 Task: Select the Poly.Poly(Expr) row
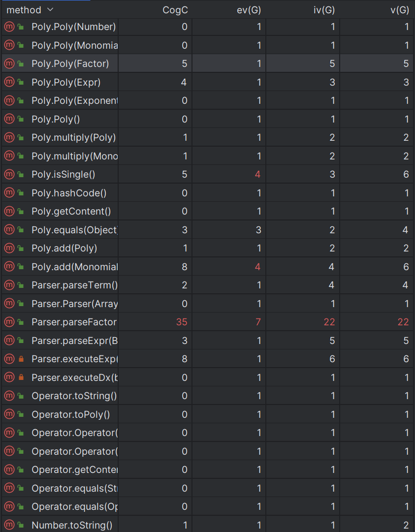(207, 82)
